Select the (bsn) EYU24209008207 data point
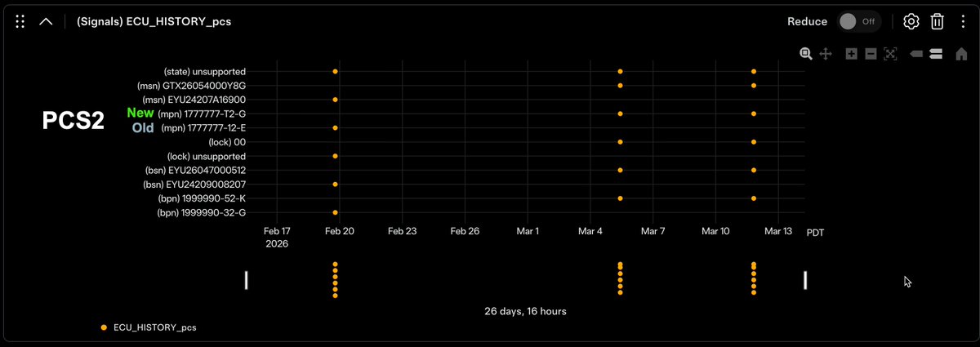This screenshot has width=980, height=347. 336,185
